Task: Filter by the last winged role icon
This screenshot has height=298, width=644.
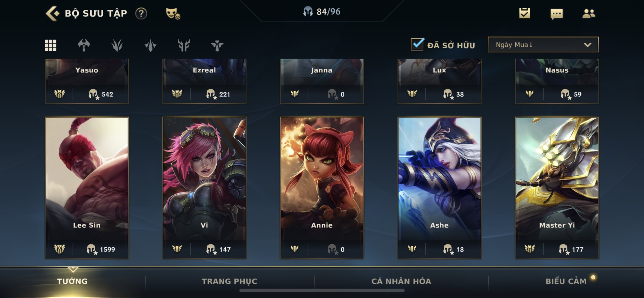Action: click(217, 45)
